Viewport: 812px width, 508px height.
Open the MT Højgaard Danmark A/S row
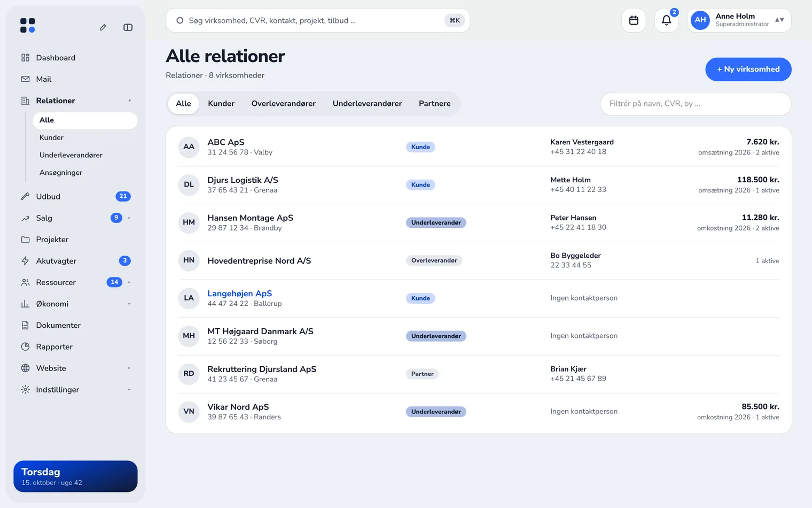coord(478,336)
